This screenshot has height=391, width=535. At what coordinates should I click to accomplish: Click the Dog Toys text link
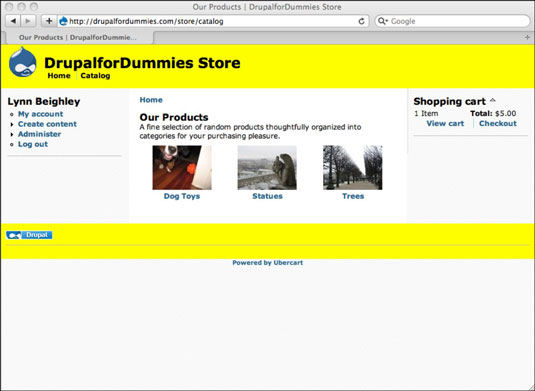click(182, 196)
